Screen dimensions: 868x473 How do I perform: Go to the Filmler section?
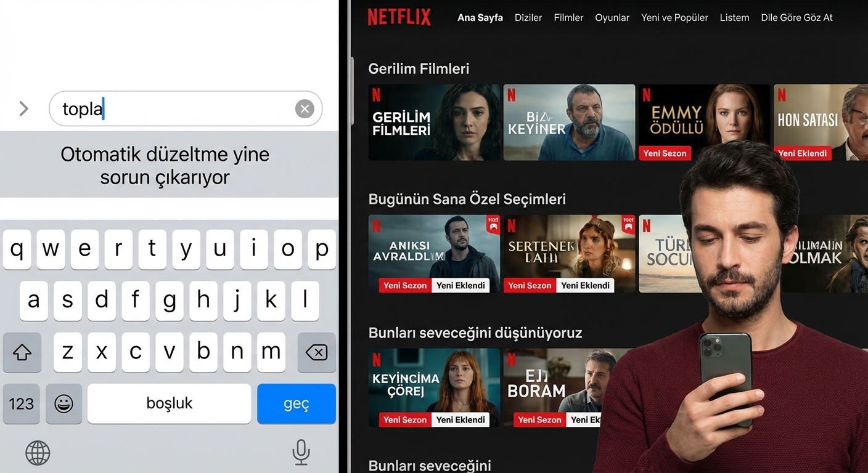(568, 18)
